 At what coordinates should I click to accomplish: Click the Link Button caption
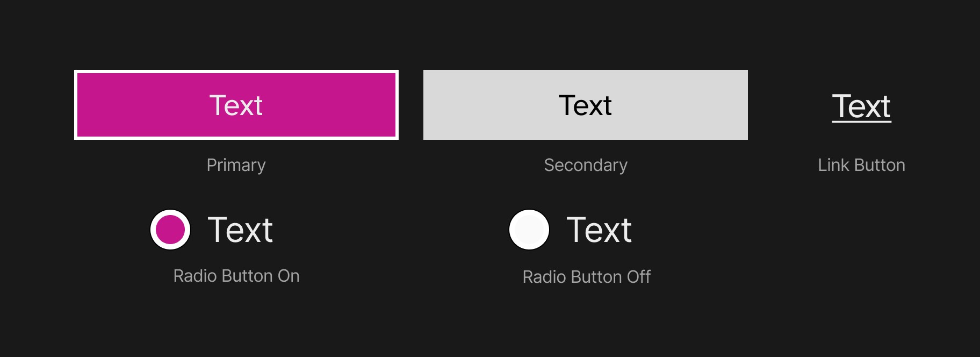click(862, 165)
